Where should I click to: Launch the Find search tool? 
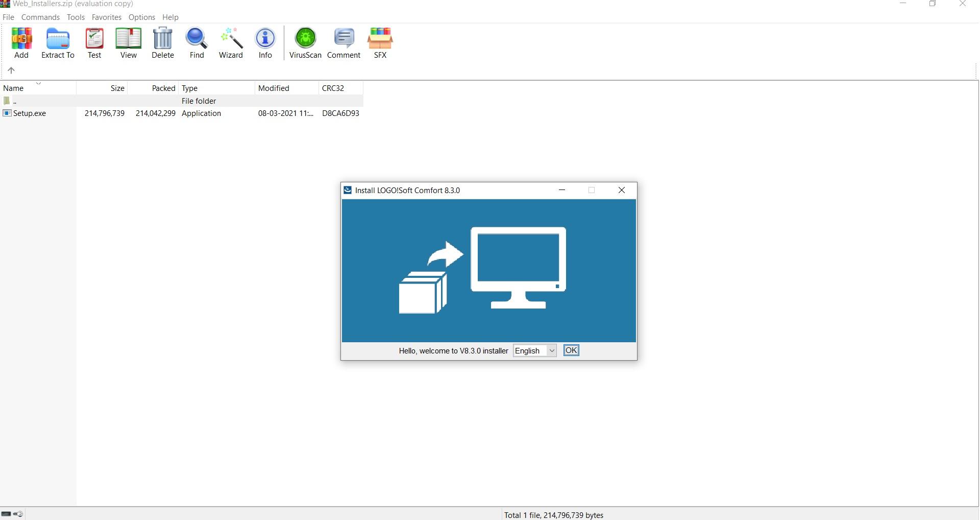[197, 43]
